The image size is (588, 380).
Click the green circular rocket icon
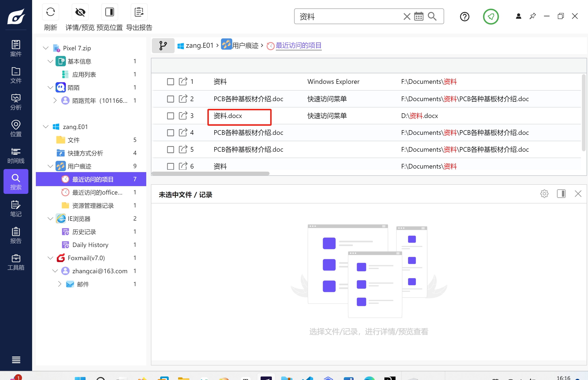(491, 17)
